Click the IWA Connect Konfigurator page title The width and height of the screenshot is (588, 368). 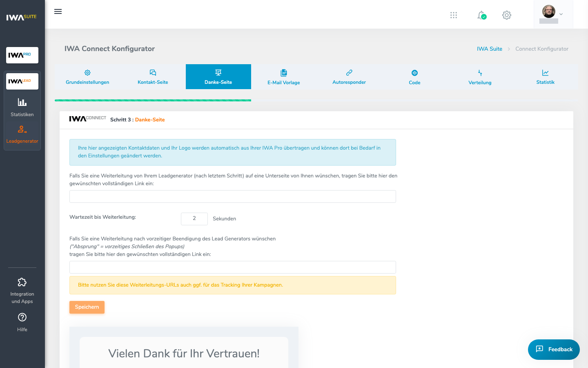pos(109,49)
